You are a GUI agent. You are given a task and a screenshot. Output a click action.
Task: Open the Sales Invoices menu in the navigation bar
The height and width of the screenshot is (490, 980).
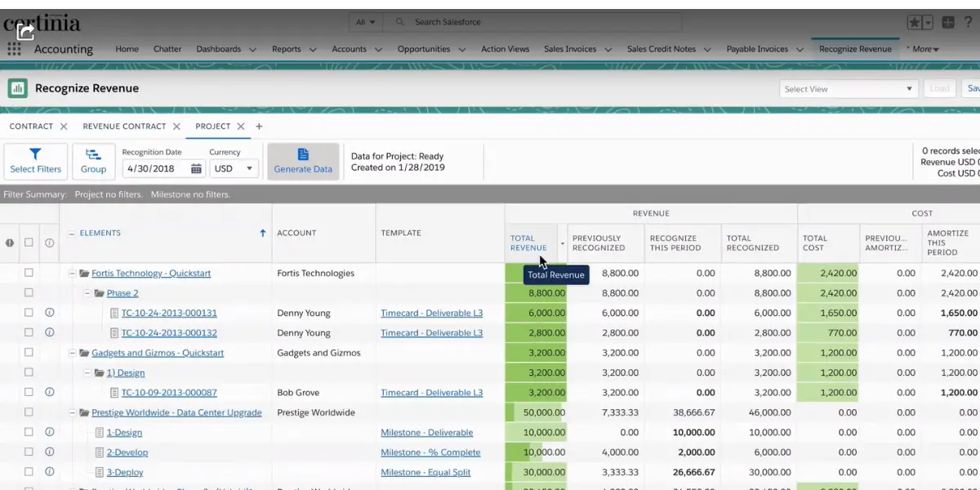[577, 49]
